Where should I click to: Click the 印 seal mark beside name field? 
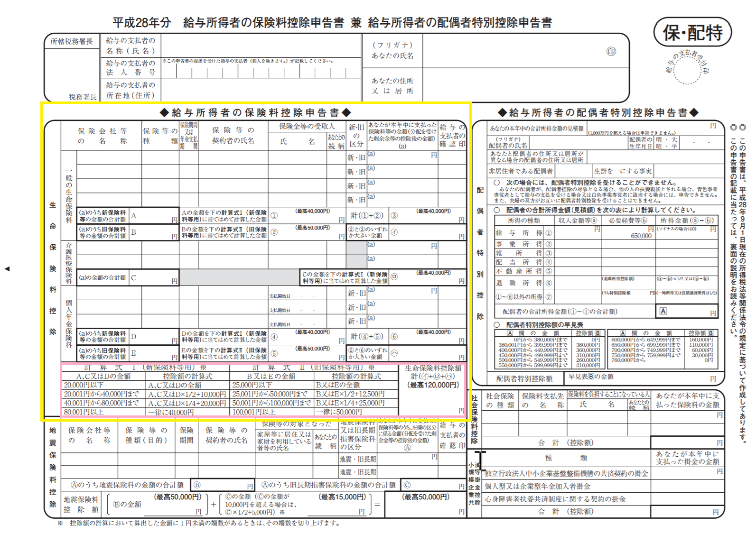tap(611, 51)
